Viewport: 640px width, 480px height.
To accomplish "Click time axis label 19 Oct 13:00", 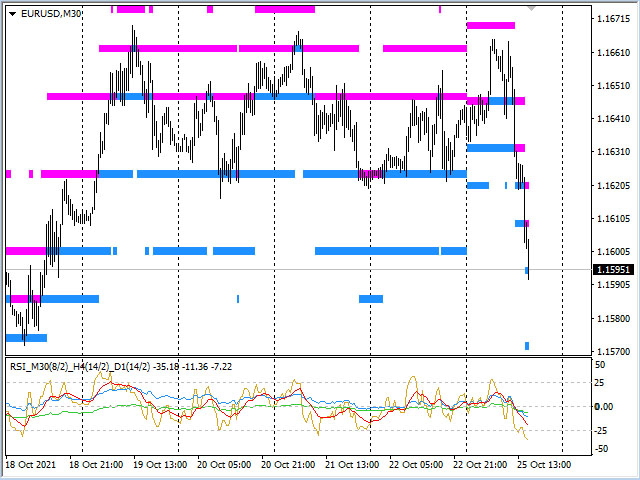I will pyautogui.click(x=160, y=464).
